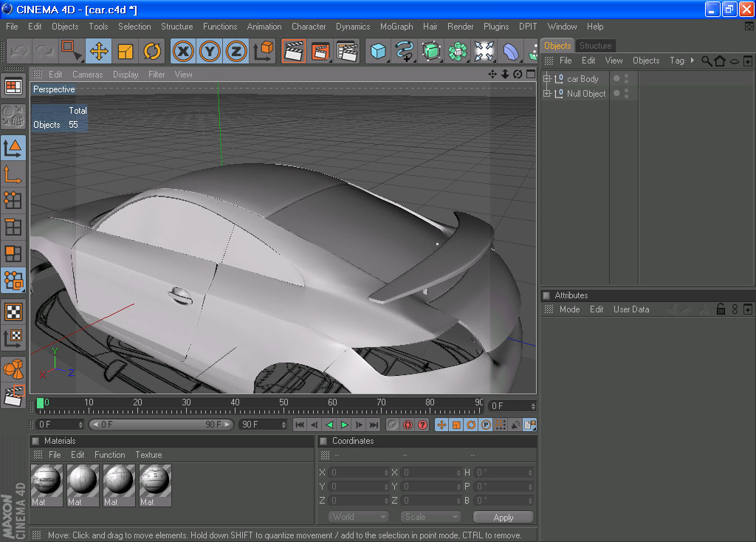
Task: Open the Materials Texture menu
Action: point(148,455)
